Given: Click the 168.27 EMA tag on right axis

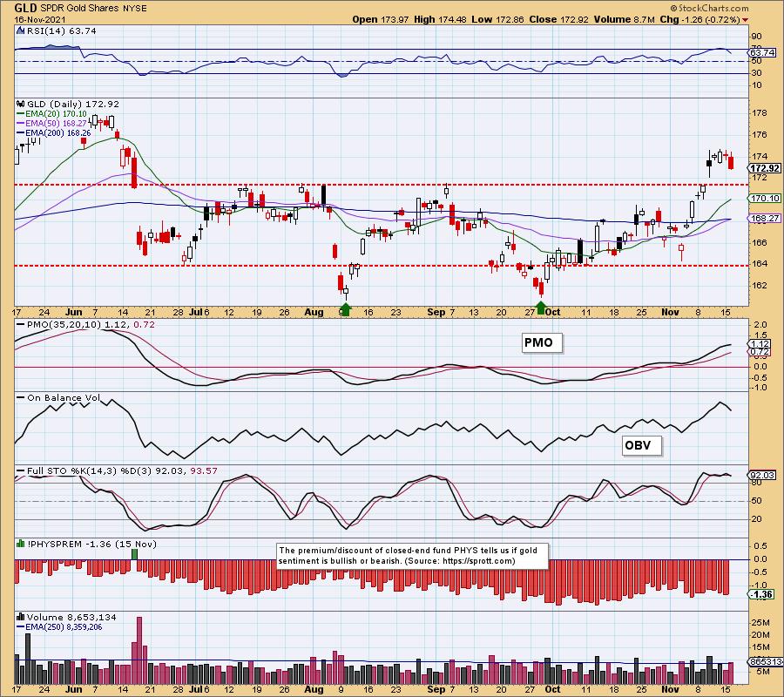Looking at the screenshot, I should [x=765, y=219].
